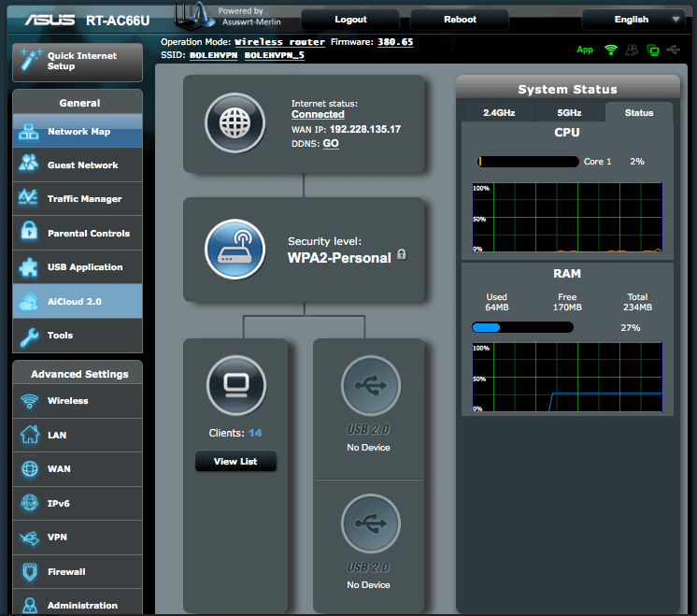
Task: Open the IPv6 menu item
Action: (x=78, y=504)
